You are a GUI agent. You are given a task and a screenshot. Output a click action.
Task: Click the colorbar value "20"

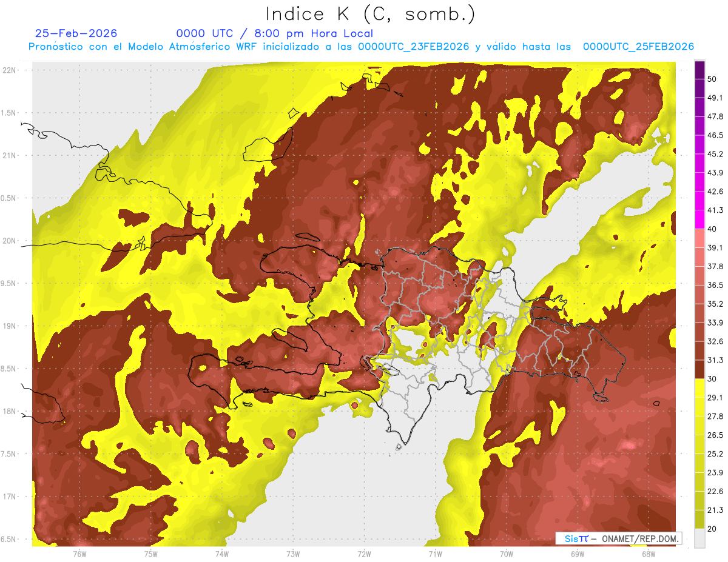(712, 529)
